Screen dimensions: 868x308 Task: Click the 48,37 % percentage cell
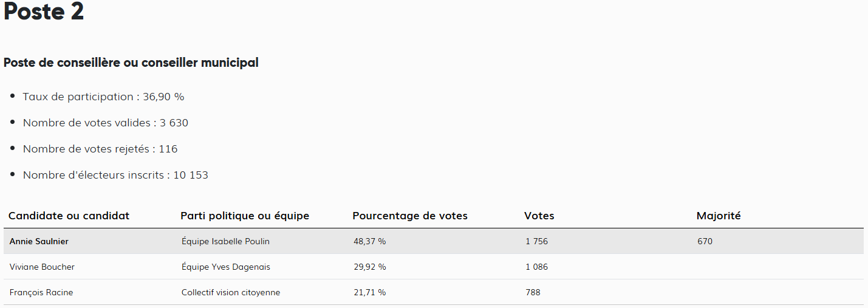pos(369,241)
